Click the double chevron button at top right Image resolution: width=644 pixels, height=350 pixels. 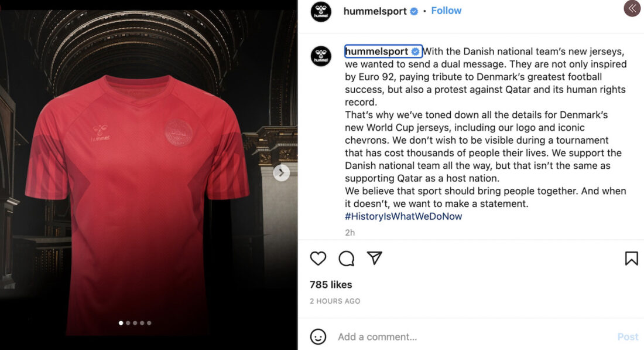[632, 8]
